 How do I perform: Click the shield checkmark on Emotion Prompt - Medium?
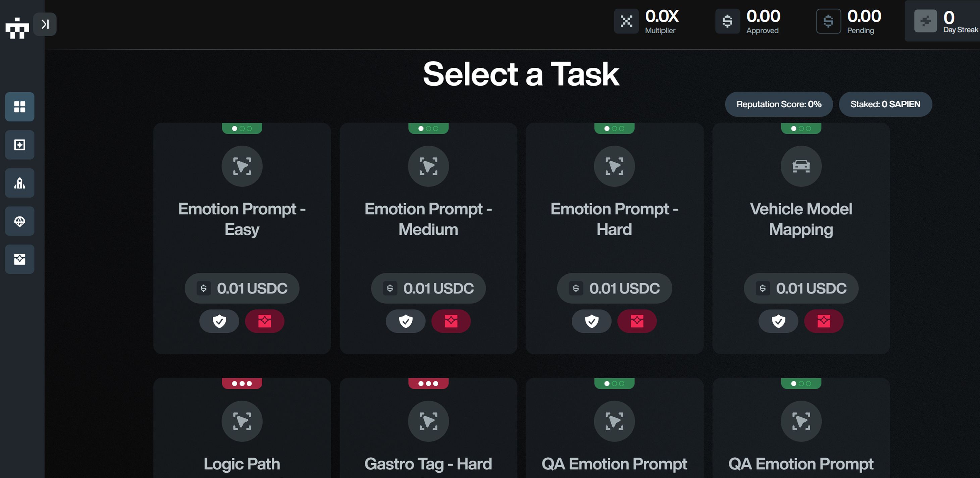click(406, 321)
